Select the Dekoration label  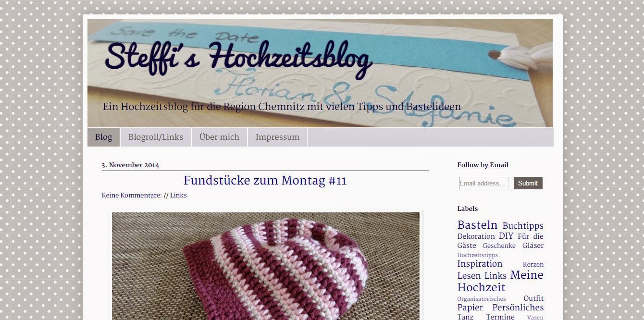click(476, 236)
